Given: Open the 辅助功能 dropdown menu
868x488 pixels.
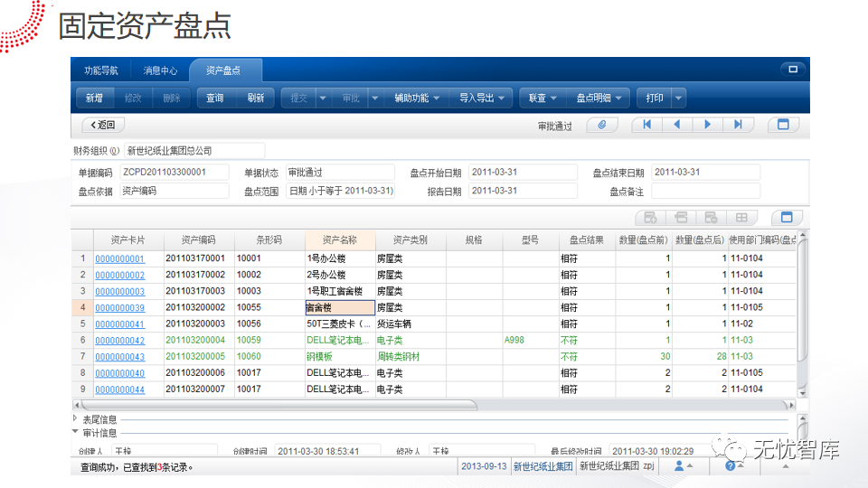Looking at the screenshot, I should click(x=417, y=98).
